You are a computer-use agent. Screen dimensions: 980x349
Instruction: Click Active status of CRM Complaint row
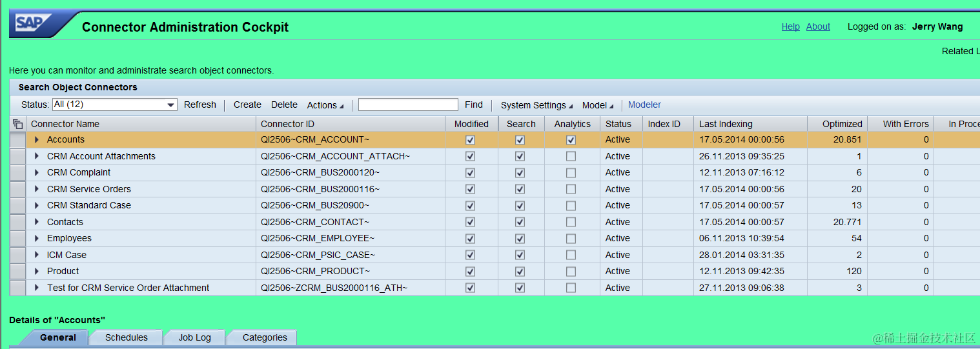[618, 172]
